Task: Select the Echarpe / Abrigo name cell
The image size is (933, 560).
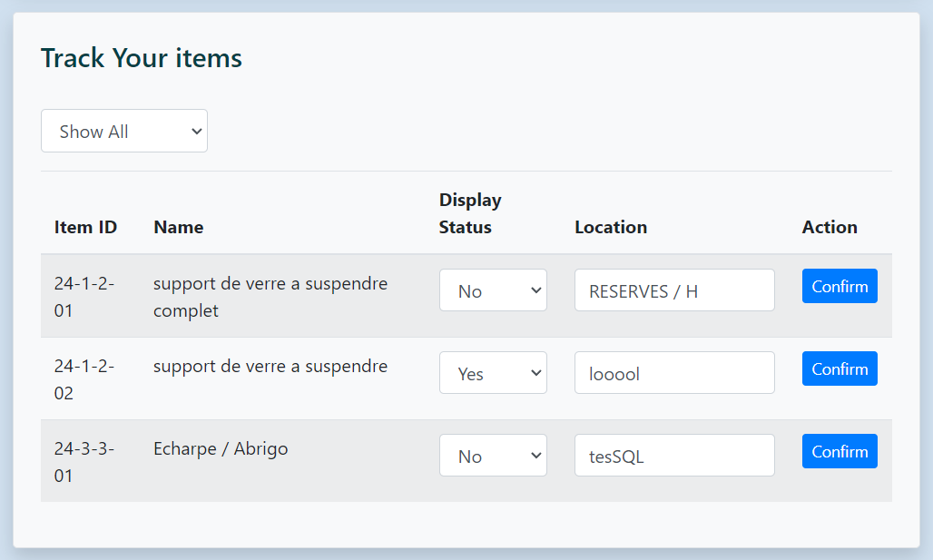Action: click(221, 448)
